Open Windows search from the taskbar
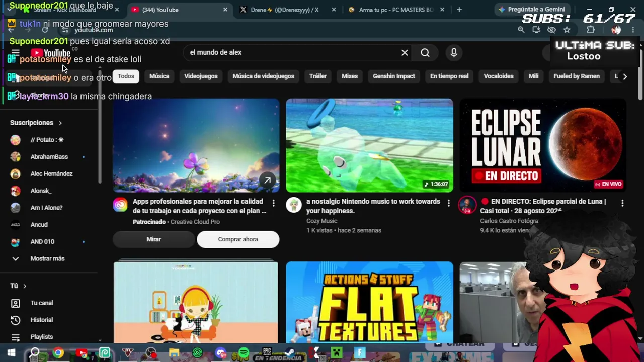This screenshot has width=644, height=362. click(35, 353)
